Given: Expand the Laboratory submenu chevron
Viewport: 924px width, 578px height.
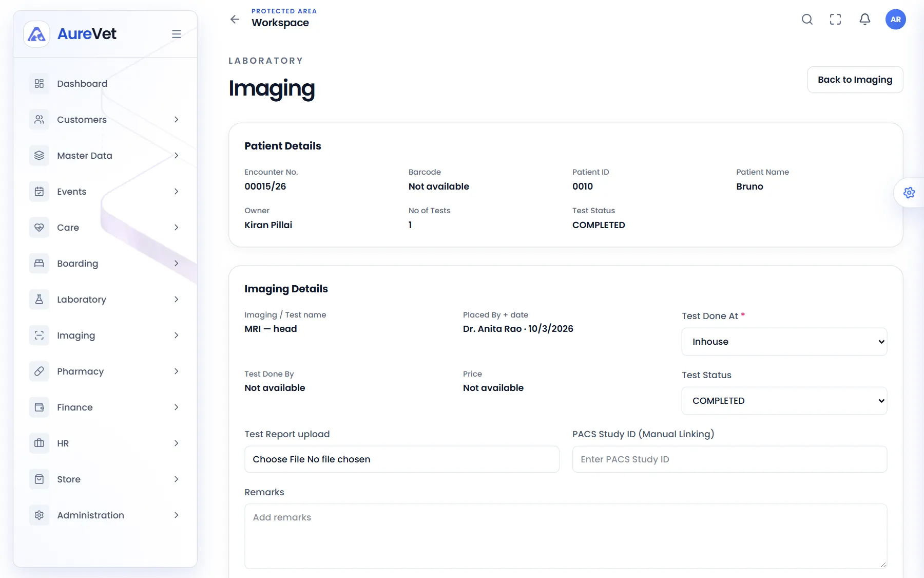Looking at the screenshot, I should 176,300.
